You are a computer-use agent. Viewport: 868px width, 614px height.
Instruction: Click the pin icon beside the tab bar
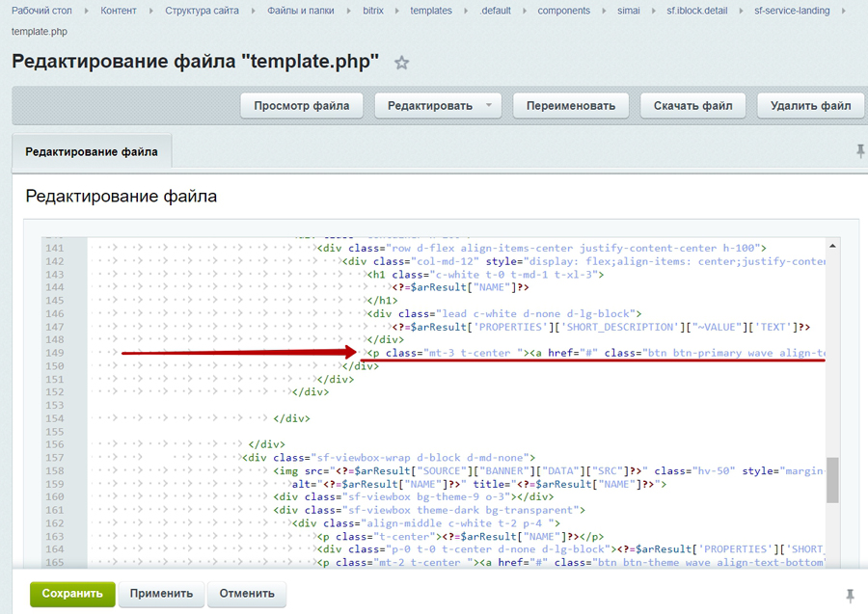[x=860, y=151]
